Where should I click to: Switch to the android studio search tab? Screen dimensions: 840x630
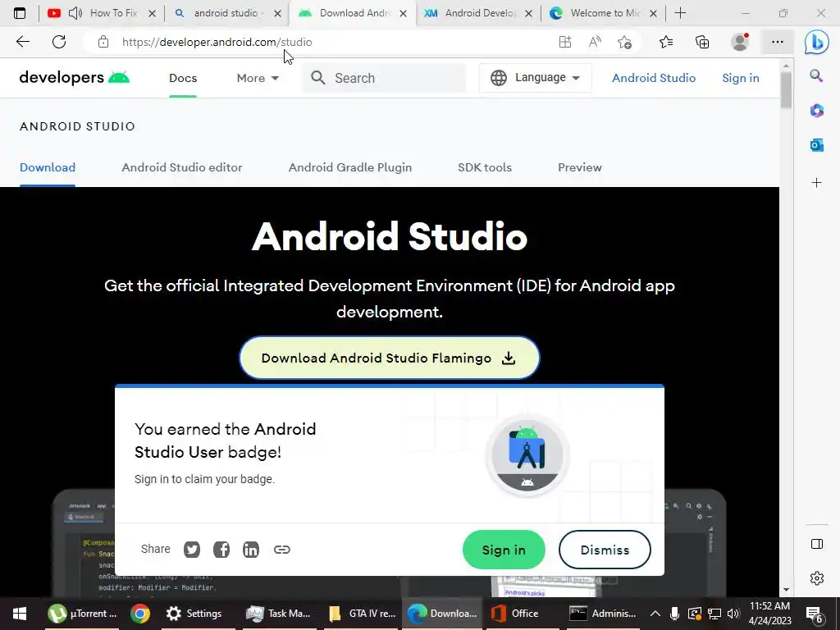(227, 13)
